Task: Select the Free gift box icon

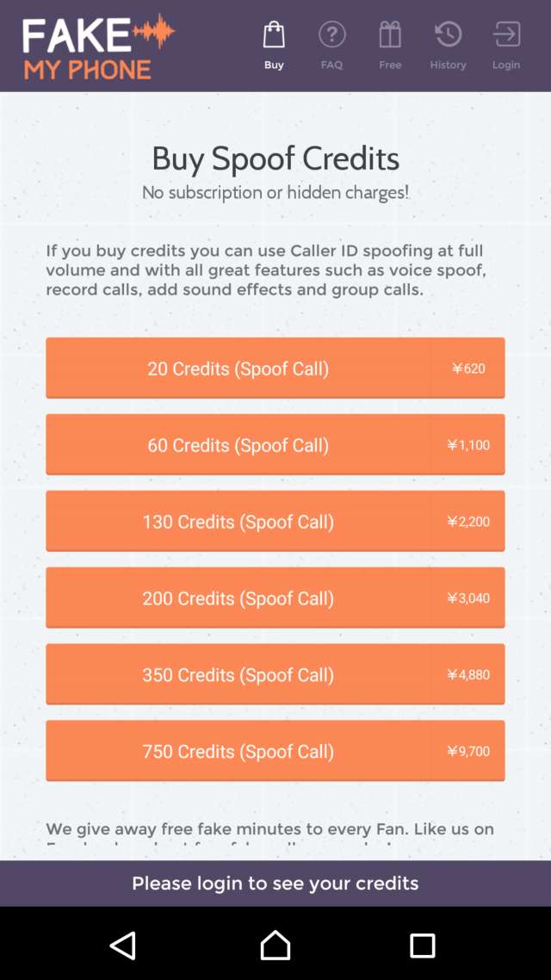Action: click(x=390, y=35)
